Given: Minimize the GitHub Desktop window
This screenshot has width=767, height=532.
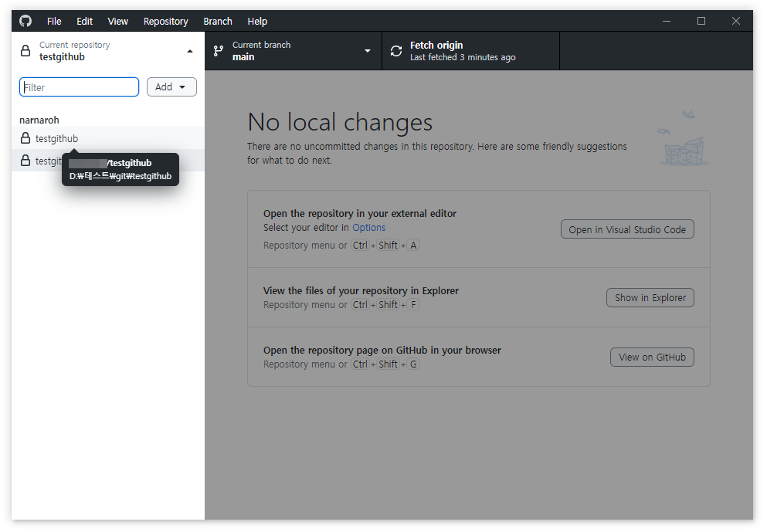Looking at the screenshot, I should pyautogui.click(x=667, y=21).
